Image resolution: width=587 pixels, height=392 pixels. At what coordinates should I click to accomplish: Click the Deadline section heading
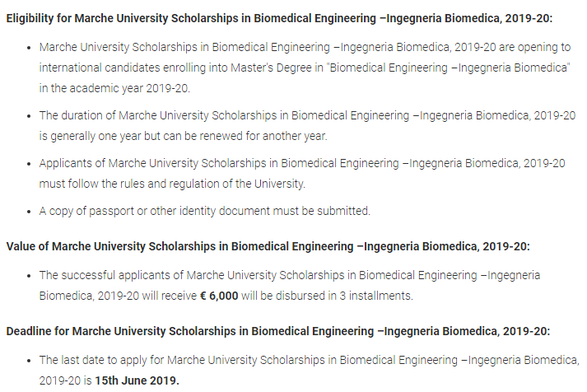click(278, 331)
